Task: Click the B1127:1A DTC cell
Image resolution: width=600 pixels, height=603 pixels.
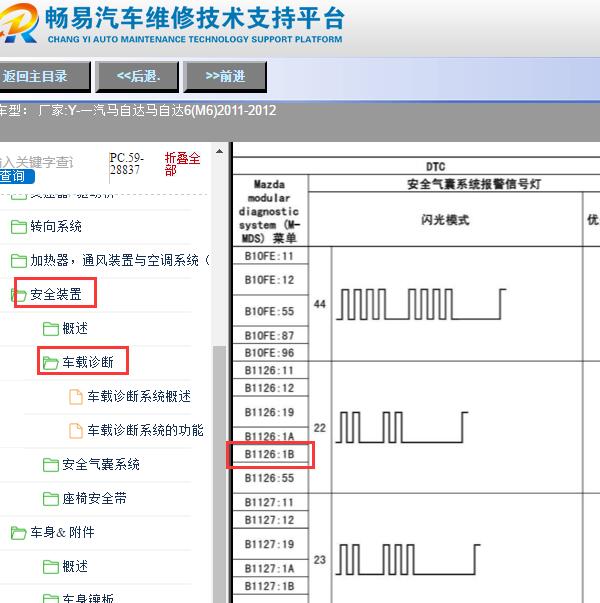Action: (270, 568)
